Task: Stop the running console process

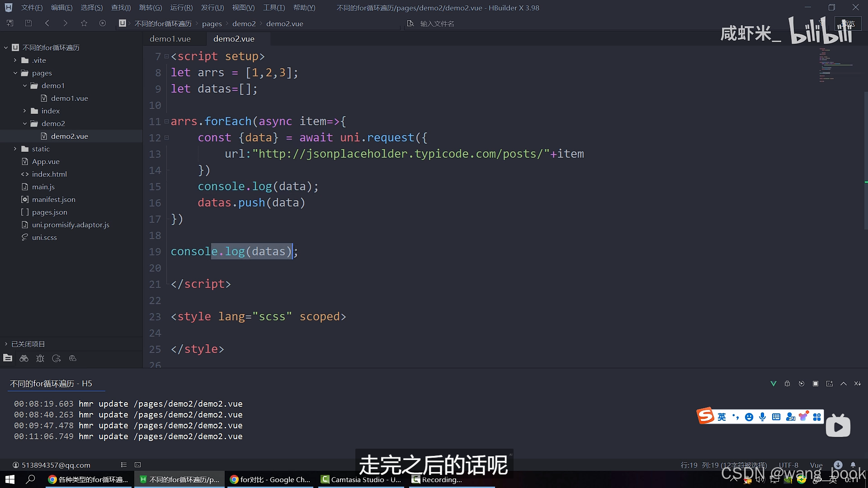Action: 816,384
